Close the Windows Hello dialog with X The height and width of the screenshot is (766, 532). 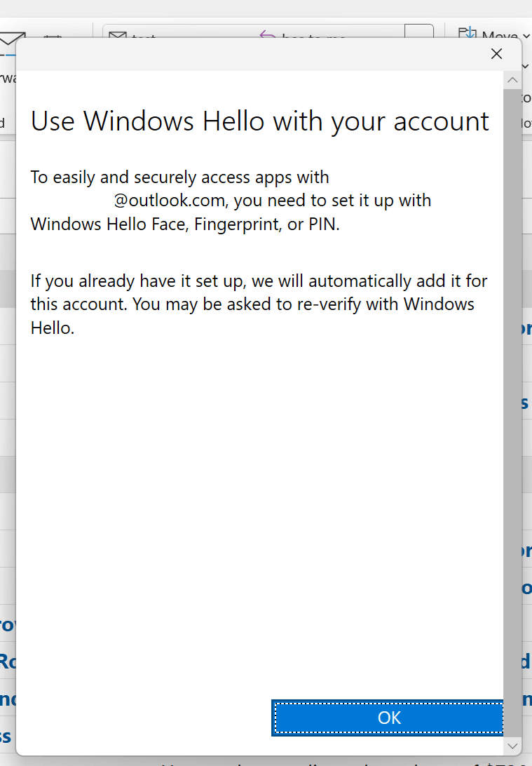click(496, 54)
